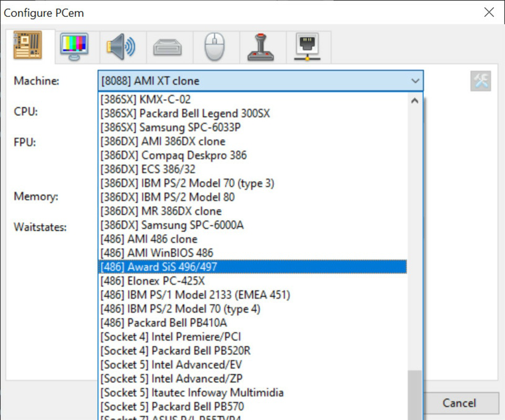The height and width of the screenshot is (420, 505).
Task: Pick [386DX] IBM PS/2 Model 70 (type 3)
Action: pos(252,183)
